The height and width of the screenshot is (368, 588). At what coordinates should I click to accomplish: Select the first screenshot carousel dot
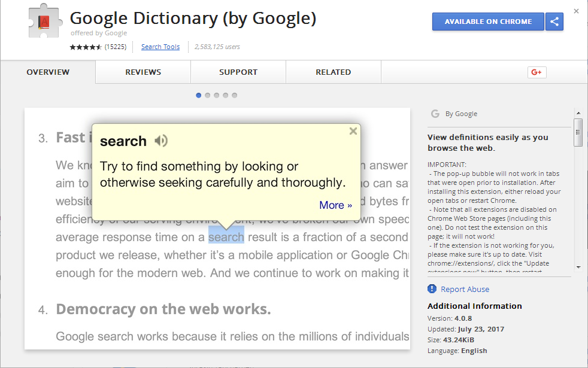pos(199,95)
